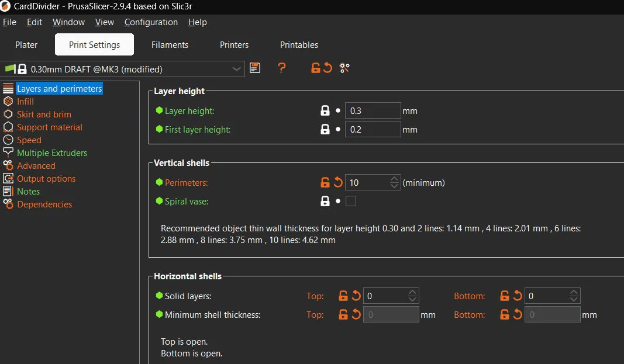Viewport: 624px width, 364px height.
Task: Open Advanced settings page
Action: 36,166
